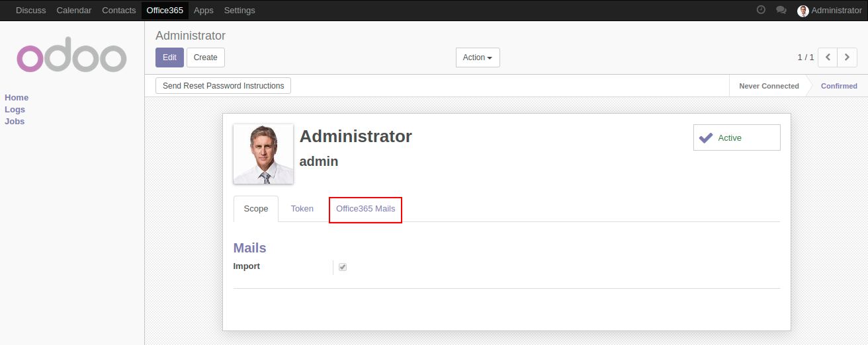868x345 pixels.
Task: Open the Jobs sidebar link
Action: 15,122
